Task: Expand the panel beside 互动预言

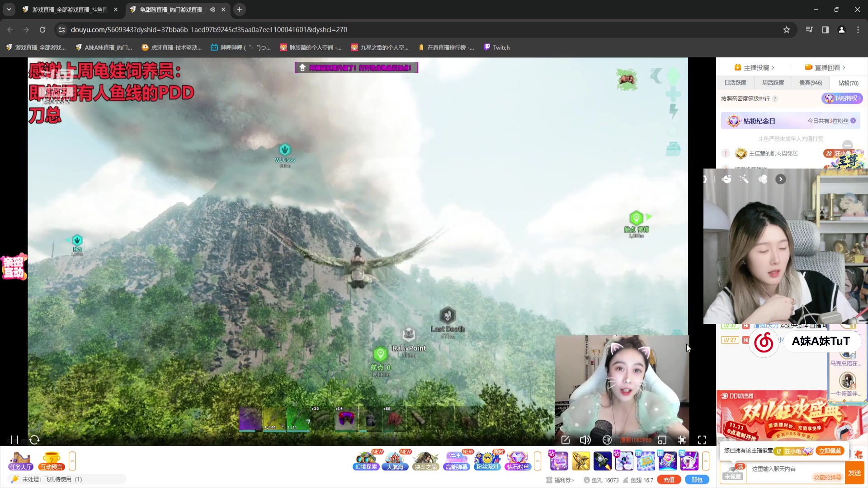Action: point(72,461)
